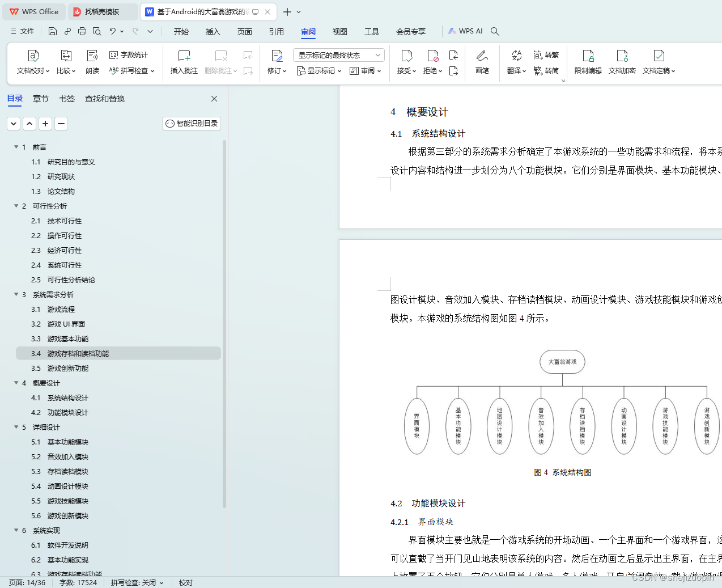The width and height of the screenshot is (722, 588).
Task: Collapse the 5 详细设计 outline section
Action: pos(16,427)
